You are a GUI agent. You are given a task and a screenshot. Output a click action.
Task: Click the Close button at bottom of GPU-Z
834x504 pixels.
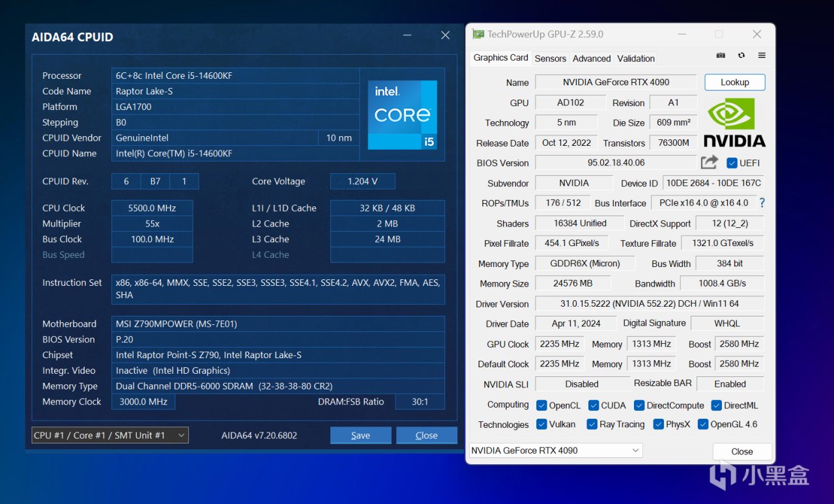tap(742, 451)
